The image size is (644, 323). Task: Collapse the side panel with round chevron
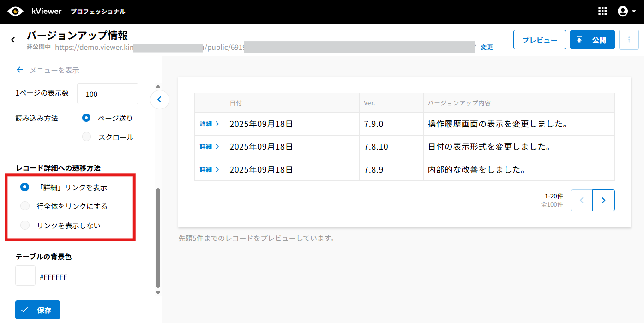click(159, 99)
